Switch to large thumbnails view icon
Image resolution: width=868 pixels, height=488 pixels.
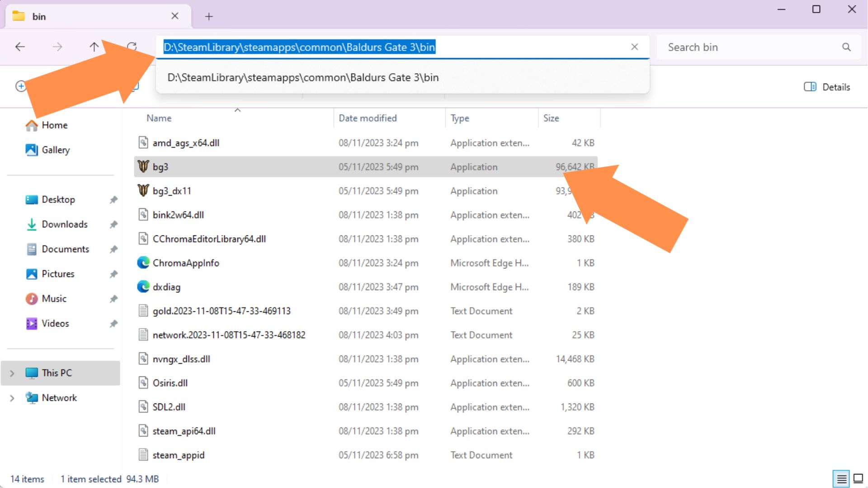click(858, 479)
